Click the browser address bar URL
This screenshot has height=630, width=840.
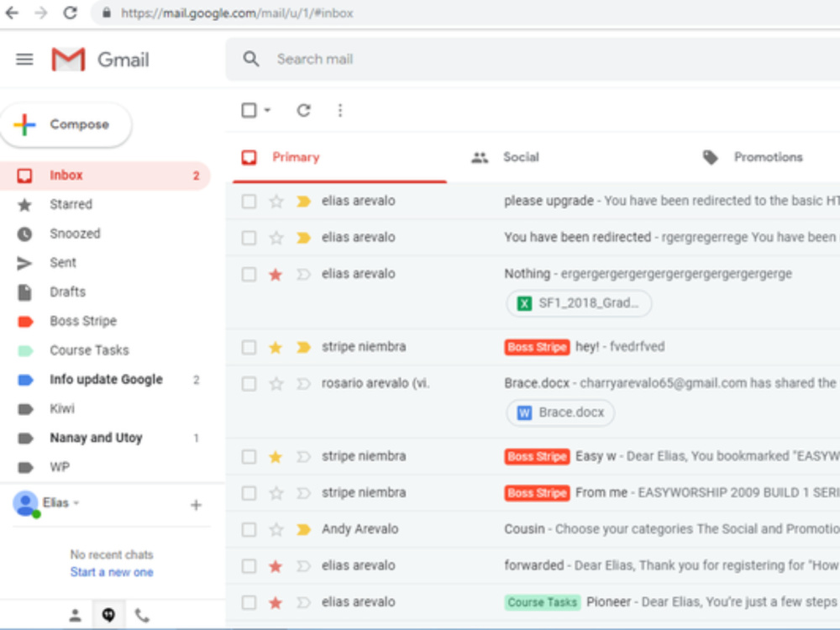(x=236, y=13)
